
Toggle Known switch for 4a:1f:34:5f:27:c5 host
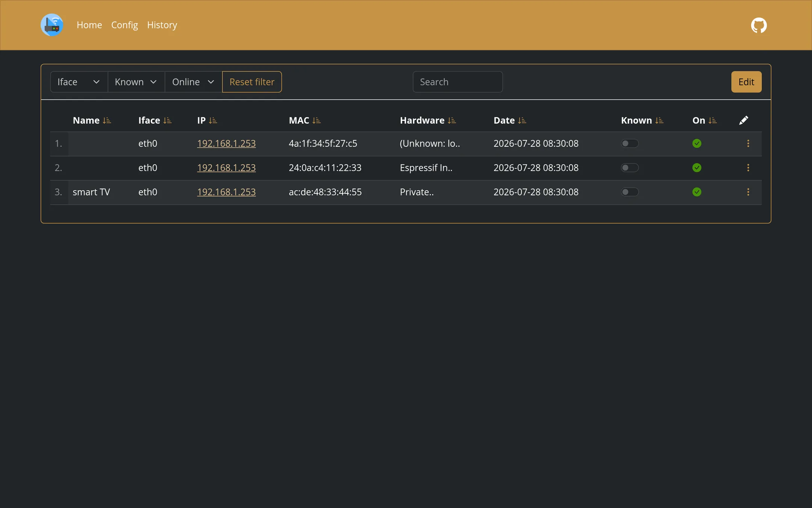pyautogui.click(x=630, y=143)
